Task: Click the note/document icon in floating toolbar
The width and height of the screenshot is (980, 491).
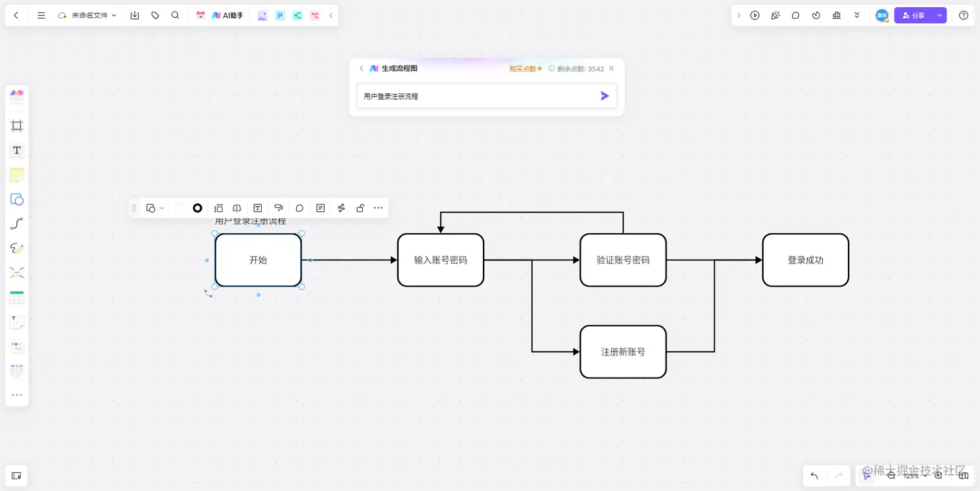Action: [x=320, y=208]
